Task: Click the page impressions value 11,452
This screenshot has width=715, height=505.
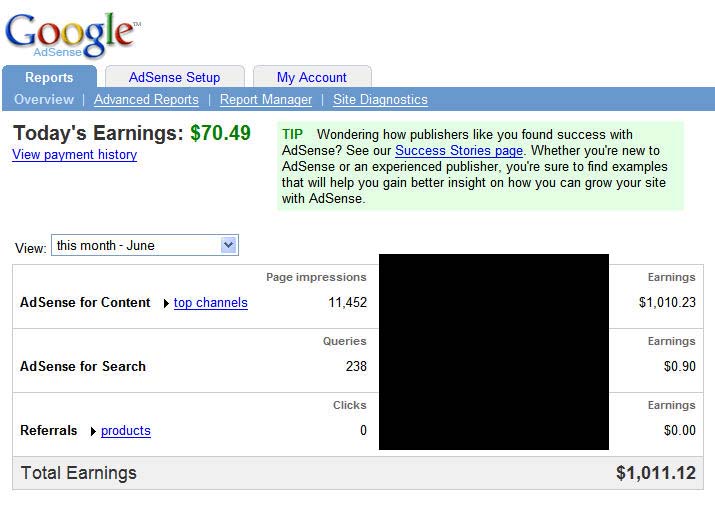Action: [x=347, y=302]
